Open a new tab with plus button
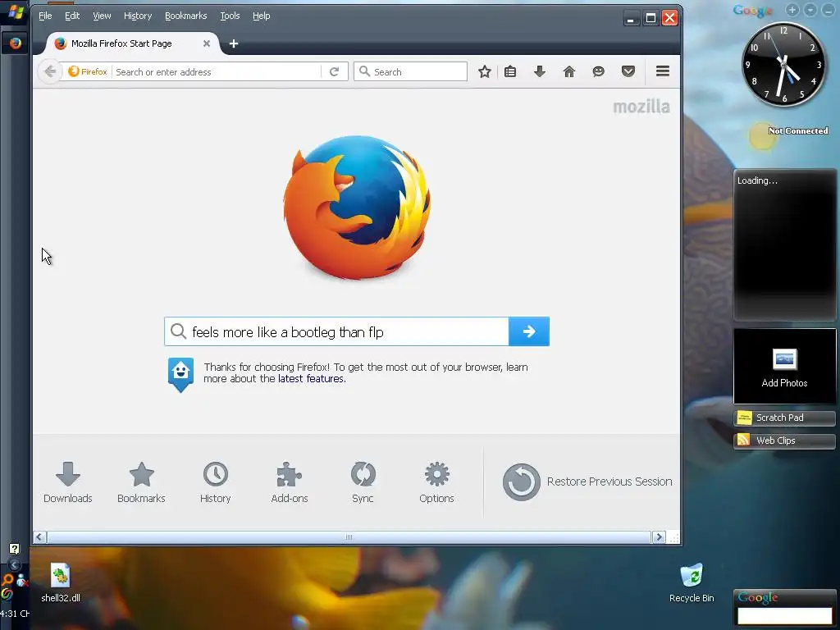Image resolution: width=840 pixels, height=630 pixels. pos(234,43)
